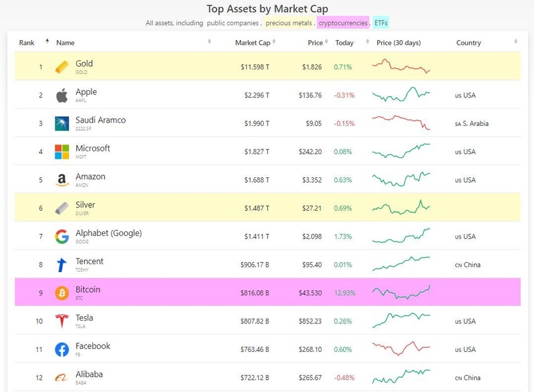
Task: Filter by precious metals category
Action: (x=289, y=23)
